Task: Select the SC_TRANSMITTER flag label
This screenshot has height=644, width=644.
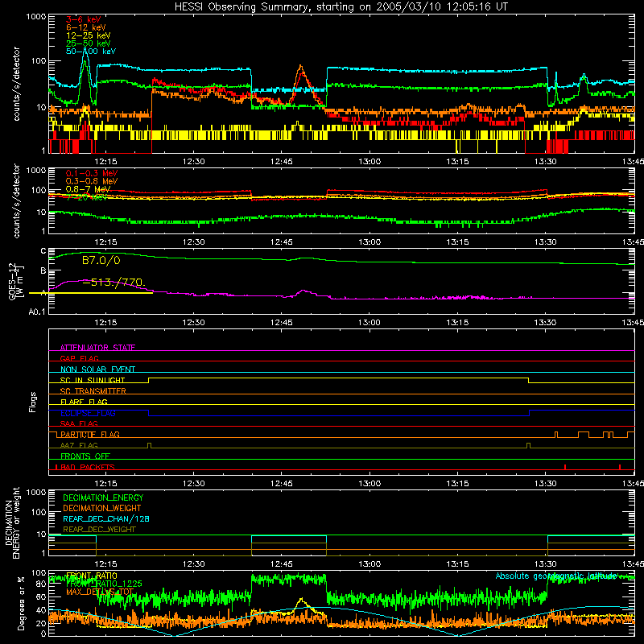Action: (x=93, y=391)
